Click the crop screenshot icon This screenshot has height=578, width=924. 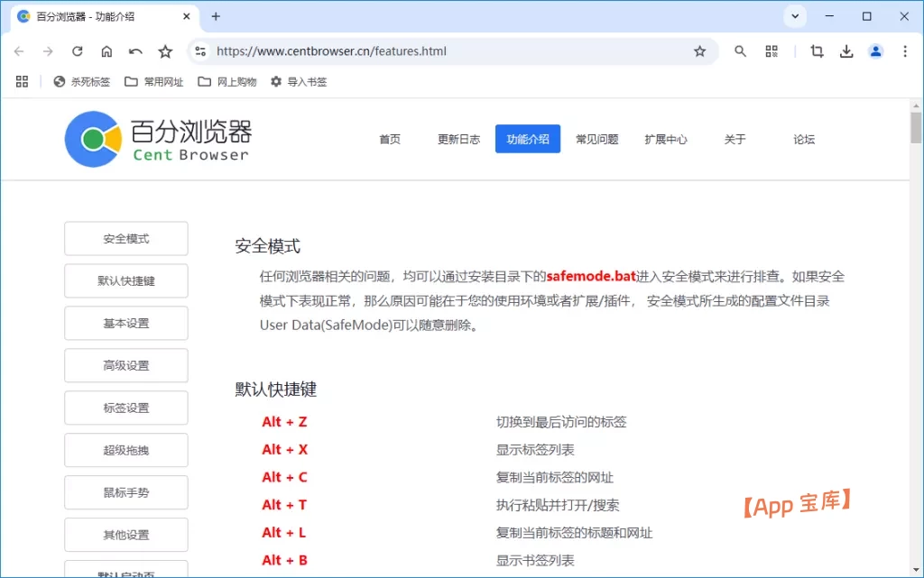pyautogui.click(x=817, y=51)
